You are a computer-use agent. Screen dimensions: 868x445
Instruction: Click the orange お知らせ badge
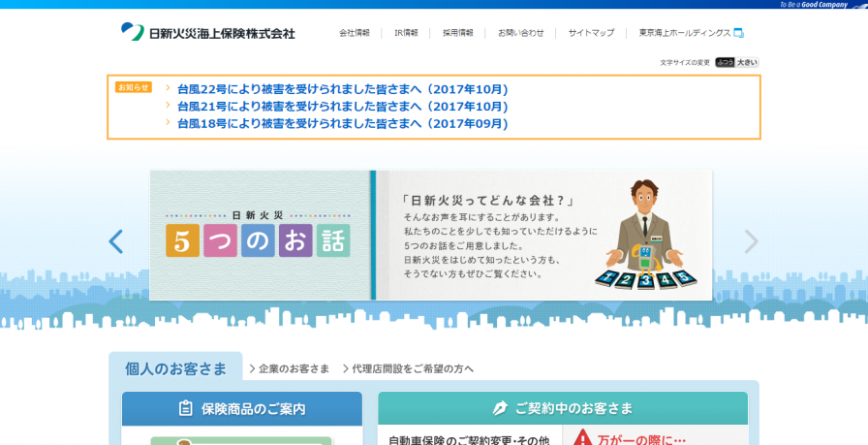tap(134, 87)
